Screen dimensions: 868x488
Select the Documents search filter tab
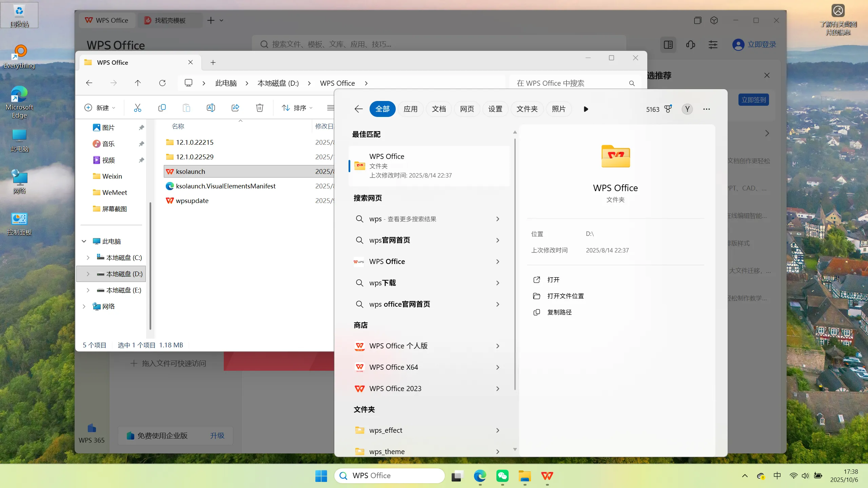point(439,109)
